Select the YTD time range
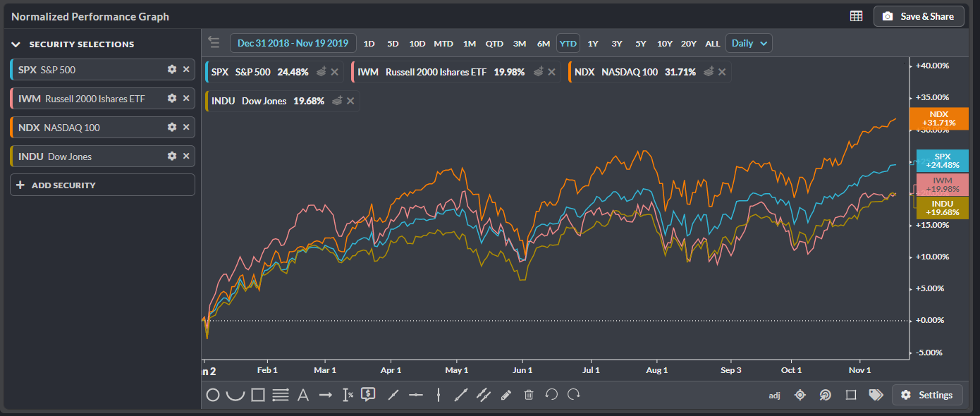Image resolution: width=980 pixels, height=416 pixels. 568,43
